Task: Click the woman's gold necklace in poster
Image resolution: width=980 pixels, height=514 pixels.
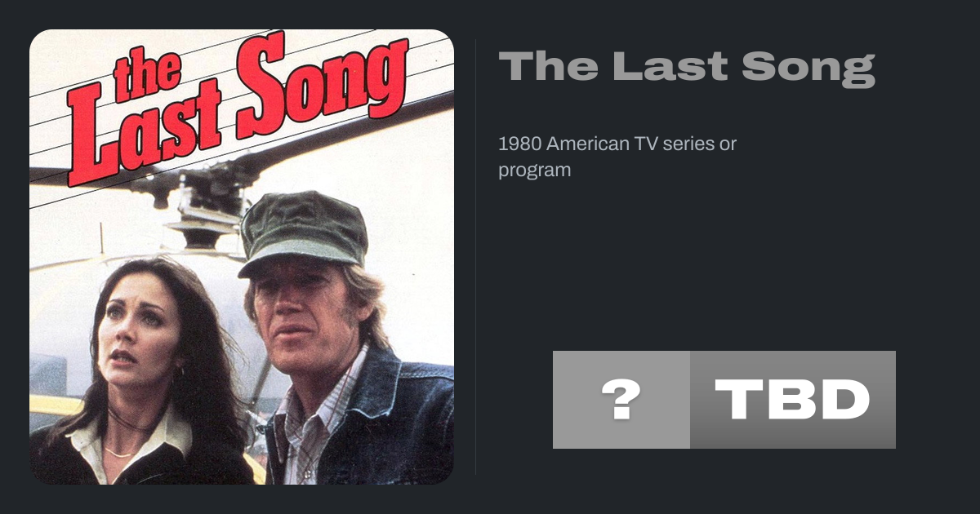Action: coord(119,450)
